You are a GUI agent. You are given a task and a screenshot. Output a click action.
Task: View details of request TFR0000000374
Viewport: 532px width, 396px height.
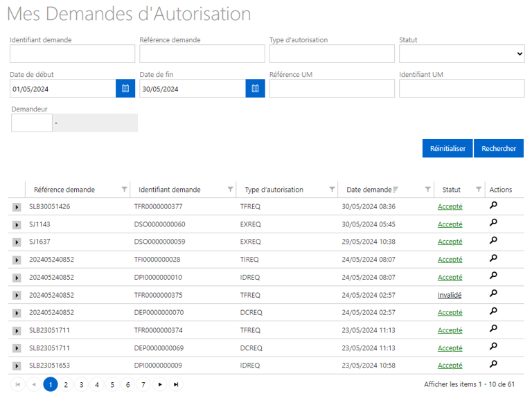[493, 328]
